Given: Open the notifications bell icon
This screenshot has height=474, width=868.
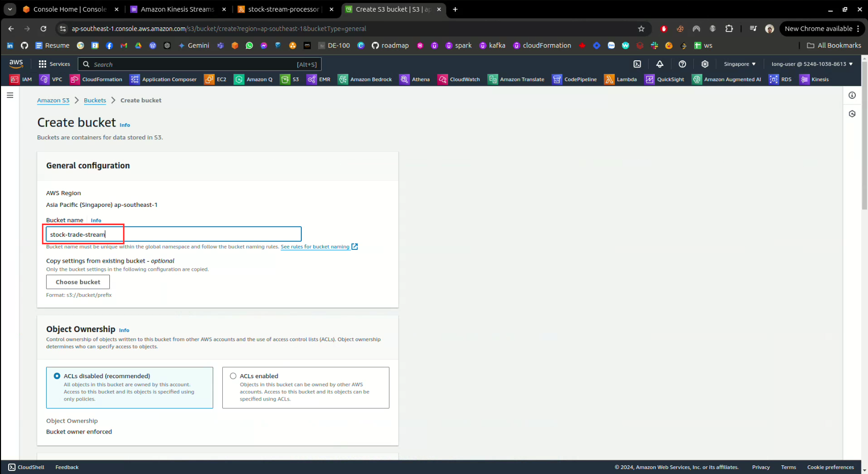Looking at the screenshot, I should (x=659, y=64).
